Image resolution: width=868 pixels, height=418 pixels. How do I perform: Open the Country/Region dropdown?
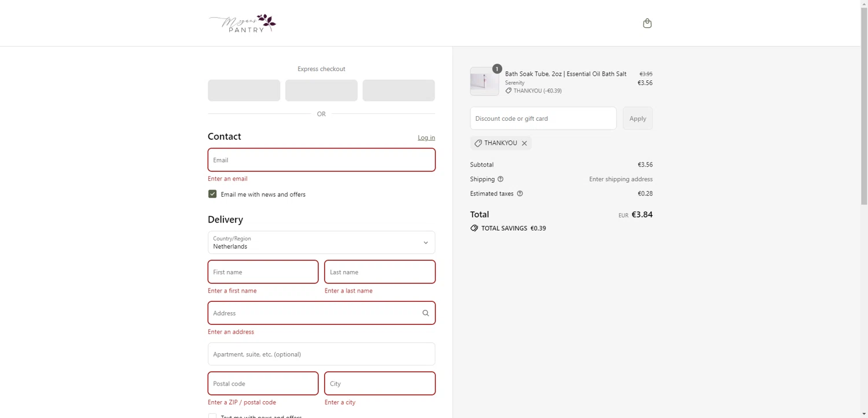pyautogui.click(x=321, y=243)
